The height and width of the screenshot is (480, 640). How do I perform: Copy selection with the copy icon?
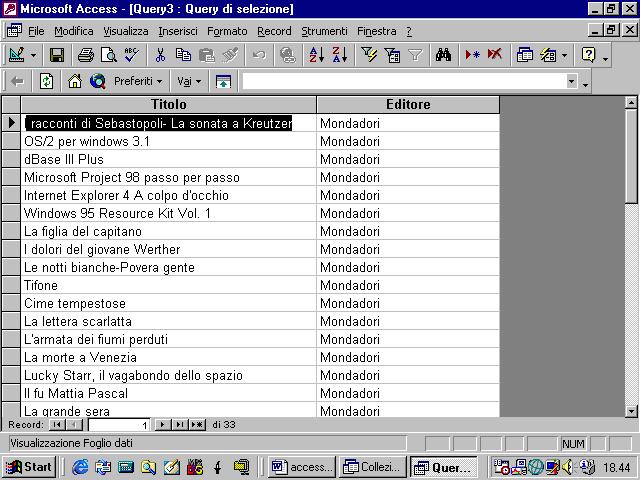point(183,55)
